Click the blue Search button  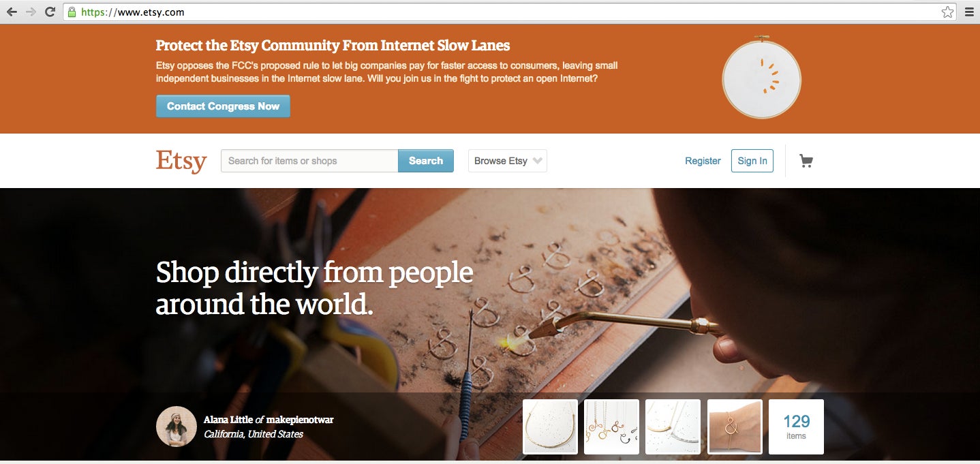426,161
